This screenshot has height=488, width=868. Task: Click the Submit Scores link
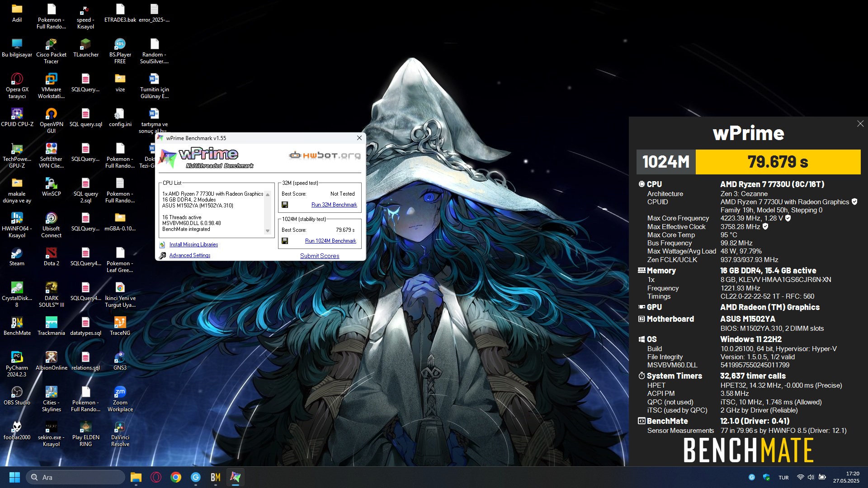[320, 256]
